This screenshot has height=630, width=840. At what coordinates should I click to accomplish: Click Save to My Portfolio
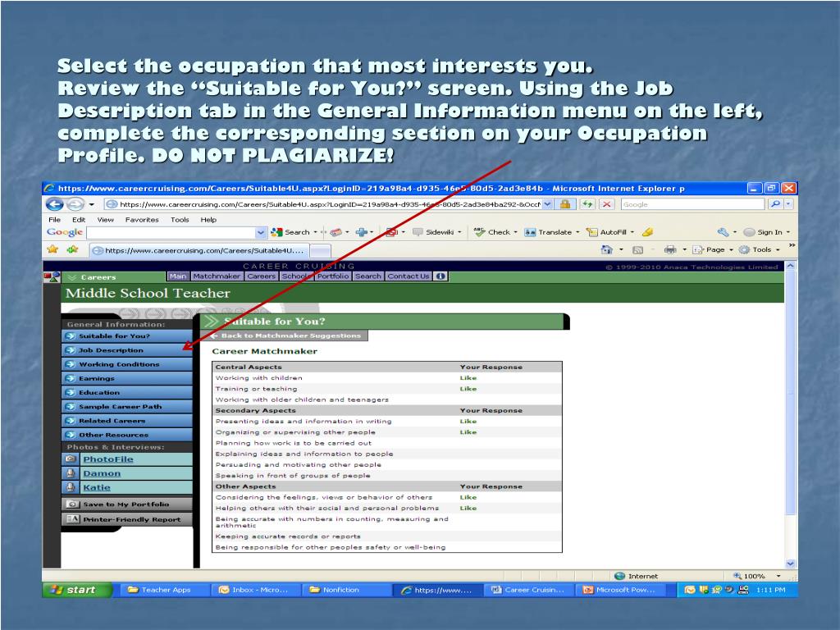127,504
